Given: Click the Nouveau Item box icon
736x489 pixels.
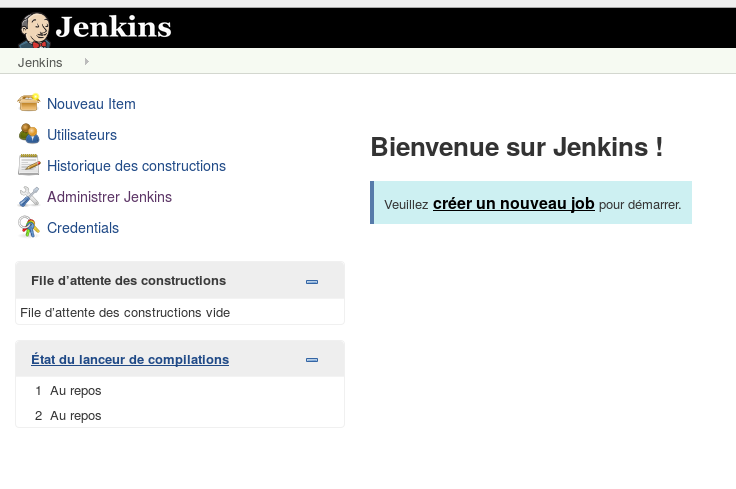Looking at the screenshot, I should [29, 103].
